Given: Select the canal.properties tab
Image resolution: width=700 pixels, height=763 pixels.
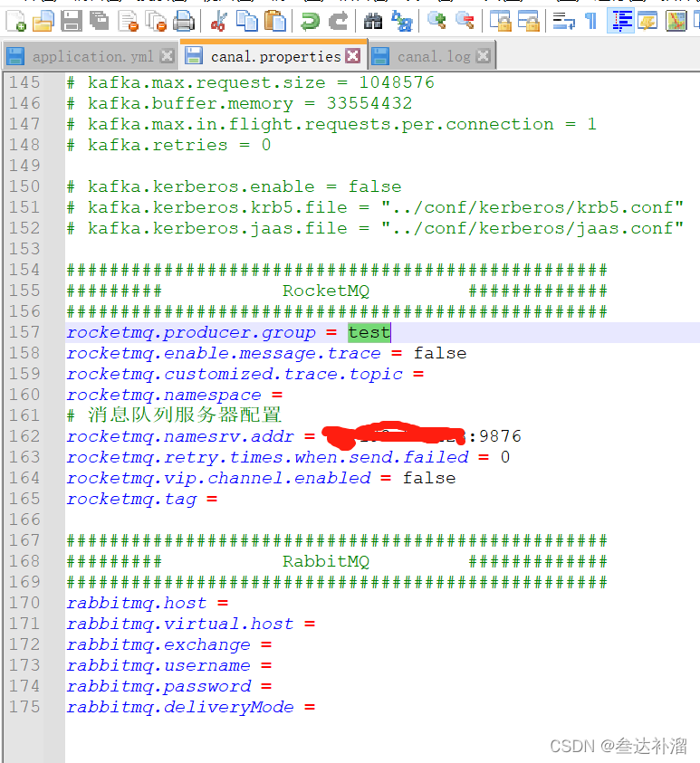Looking at the screenshot, I should (x=275, y=56).
